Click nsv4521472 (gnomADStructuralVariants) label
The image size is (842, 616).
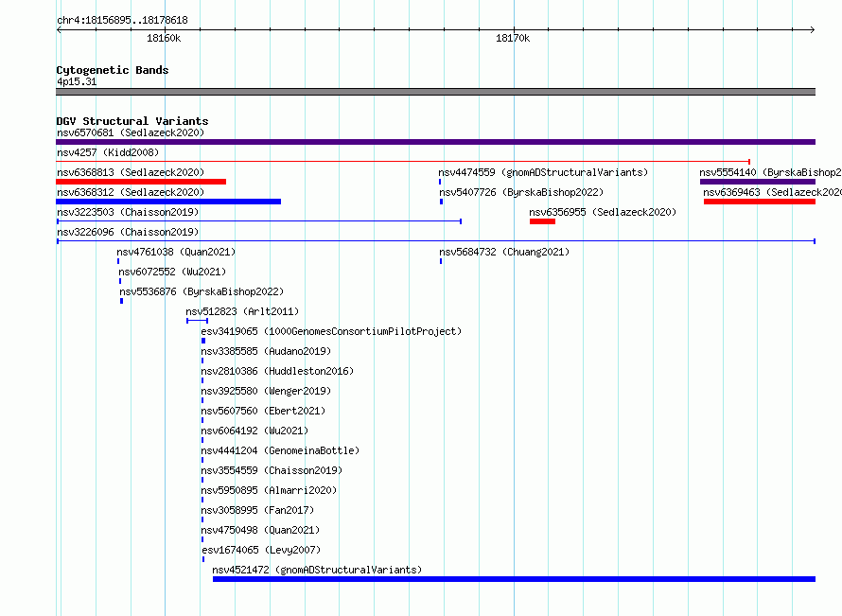coord(317,570)
